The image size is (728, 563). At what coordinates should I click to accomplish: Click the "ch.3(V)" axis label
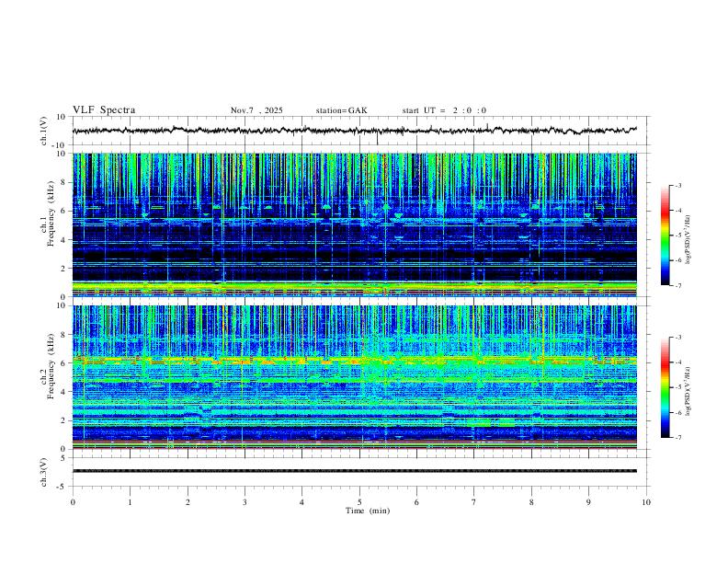point(44,473)
